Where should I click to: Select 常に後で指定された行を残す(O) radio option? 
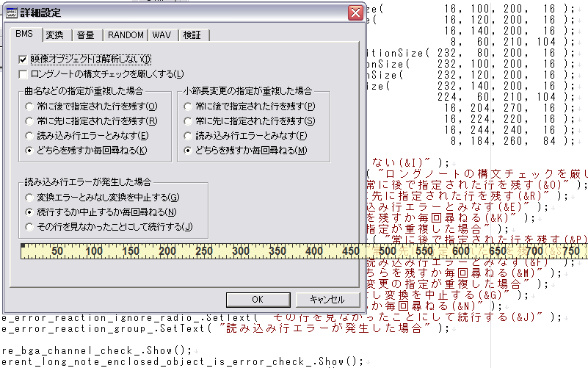coord(29,107)
